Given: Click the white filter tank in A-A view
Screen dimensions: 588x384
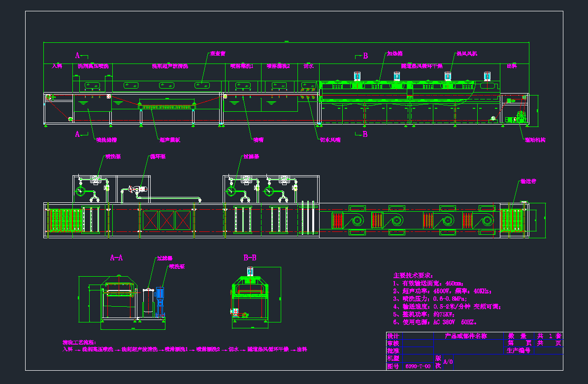Looking at the screenshot, I should 147,302.
